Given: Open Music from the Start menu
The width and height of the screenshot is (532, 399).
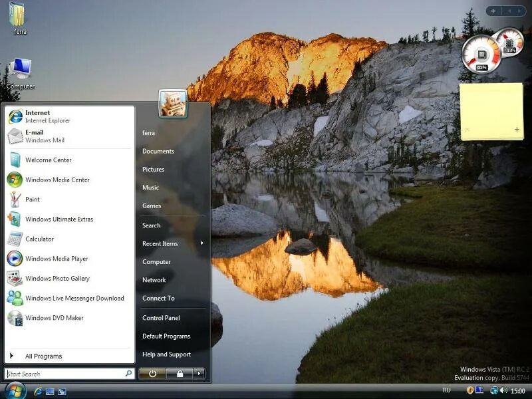Looking at the screenshot, I should pyautogui.click(x=151, y=188).
